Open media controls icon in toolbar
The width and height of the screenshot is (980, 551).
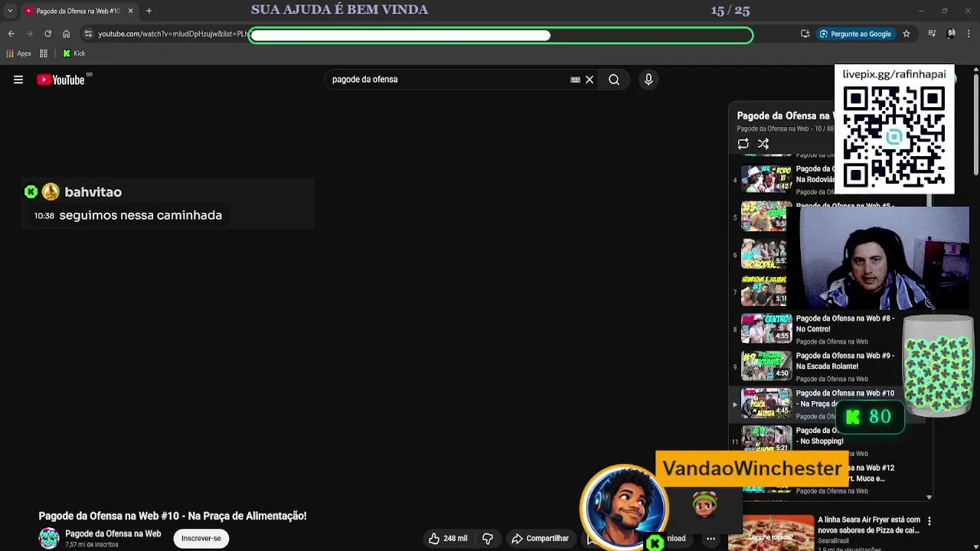click(x=932, y=34)
